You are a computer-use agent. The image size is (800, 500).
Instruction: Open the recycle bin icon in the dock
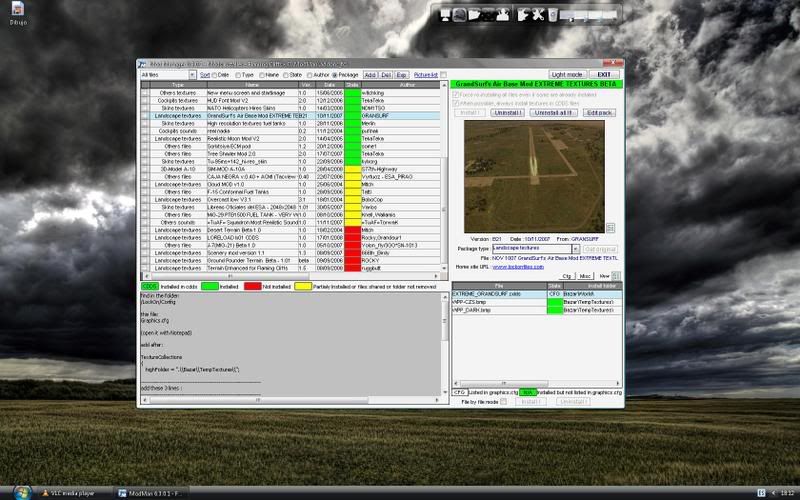click(x=553, y=15)
